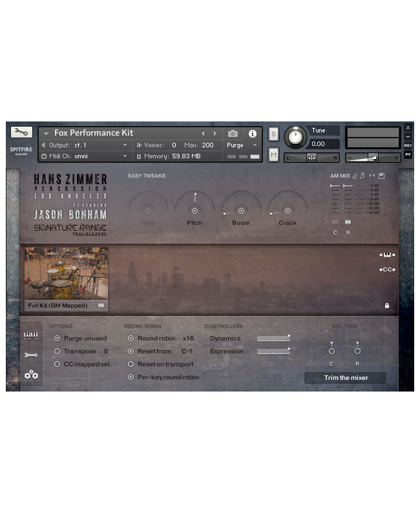The width and height of the screenshot is (420, 513).
Task: Take a snapshot with the camera icon
Action: [x=233, y=134]
